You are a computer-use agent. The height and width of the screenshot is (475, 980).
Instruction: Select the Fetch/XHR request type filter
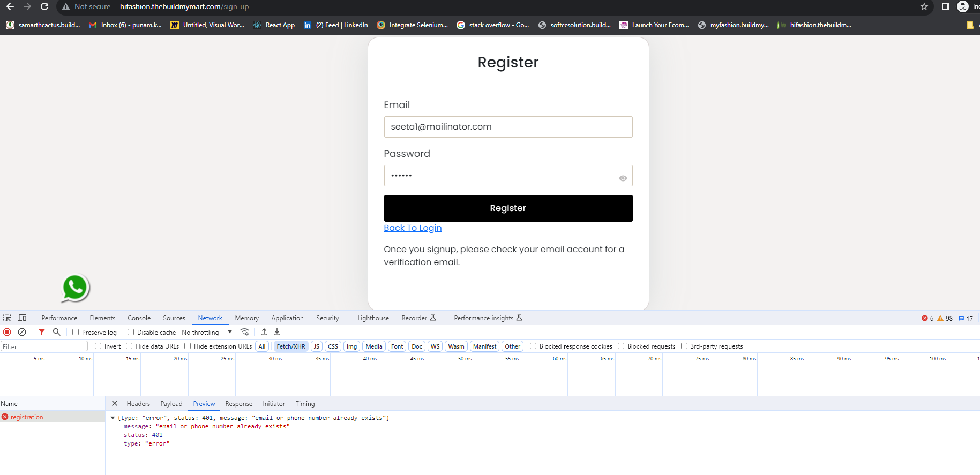[291, 346]
